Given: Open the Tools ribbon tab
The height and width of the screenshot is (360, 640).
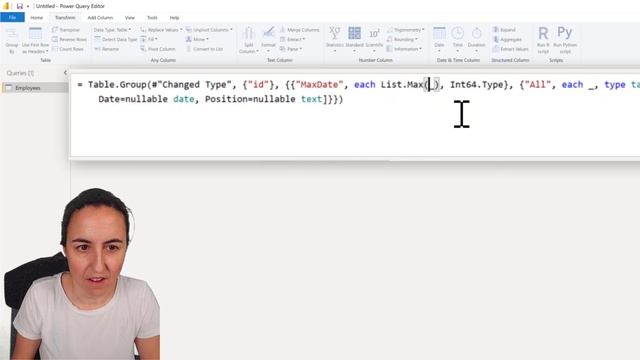Looking at the screenshot, I should point(152,18).
